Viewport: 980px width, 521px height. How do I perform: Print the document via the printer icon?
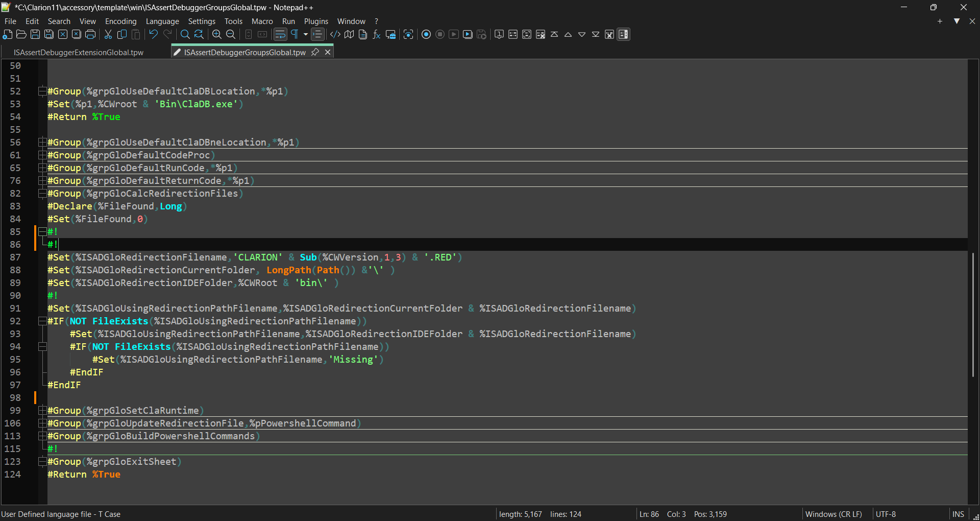[90, 35]
